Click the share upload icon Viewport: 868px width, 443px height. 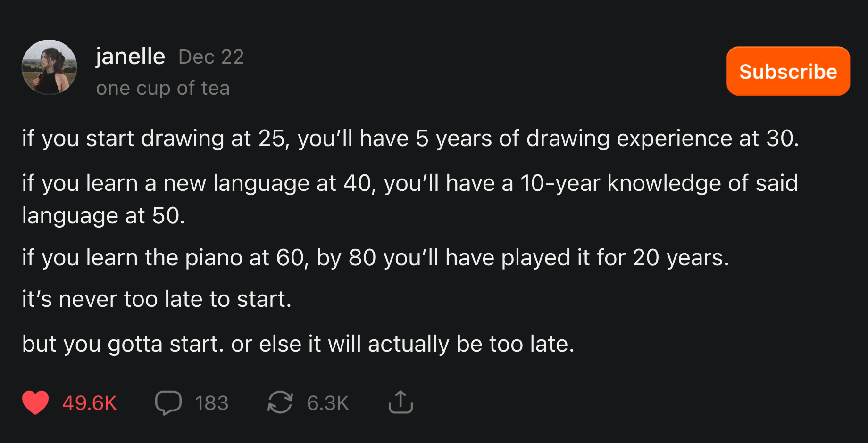tap(401, 402)
